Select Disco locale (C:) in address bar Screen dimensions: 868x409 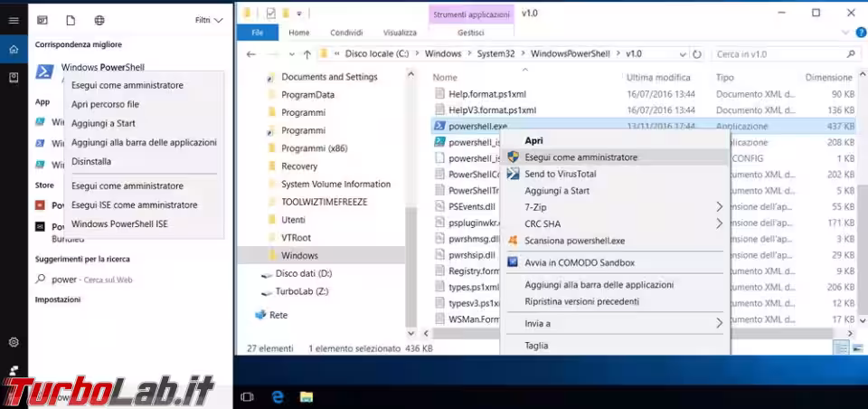point(378,54)
